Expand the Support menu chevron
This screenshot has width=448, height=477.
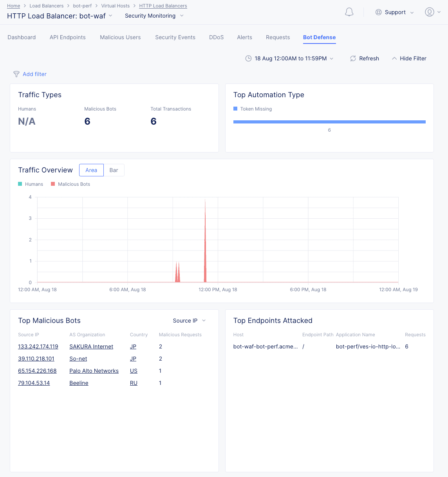(x=412, y=13)
